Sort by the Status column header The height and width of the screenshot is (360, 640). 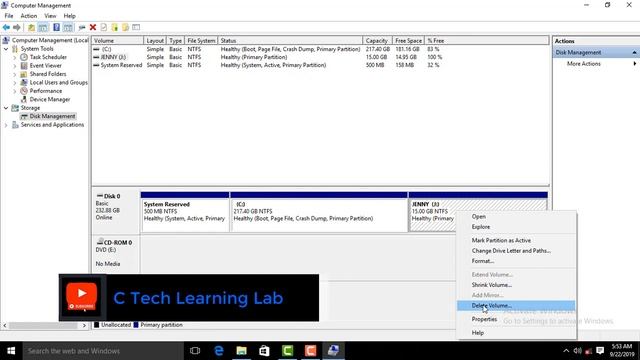pyautogui.click(x=290, y=41)
